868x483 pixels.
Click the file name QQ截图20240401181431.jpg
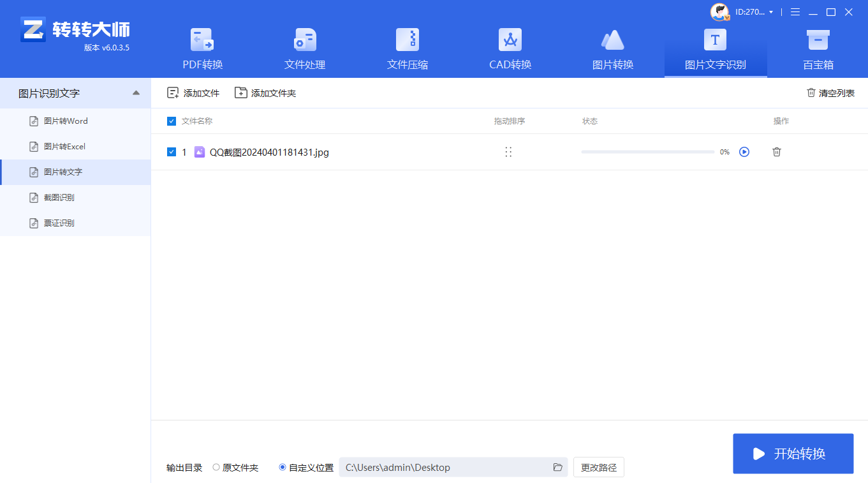(269, 152)
